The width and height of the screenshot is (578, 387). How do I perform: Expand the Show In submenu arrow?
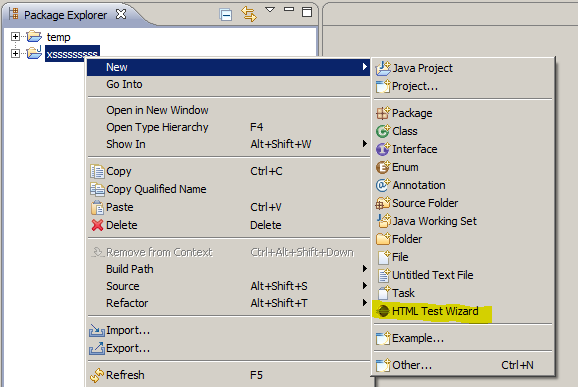tap(365, 143)
